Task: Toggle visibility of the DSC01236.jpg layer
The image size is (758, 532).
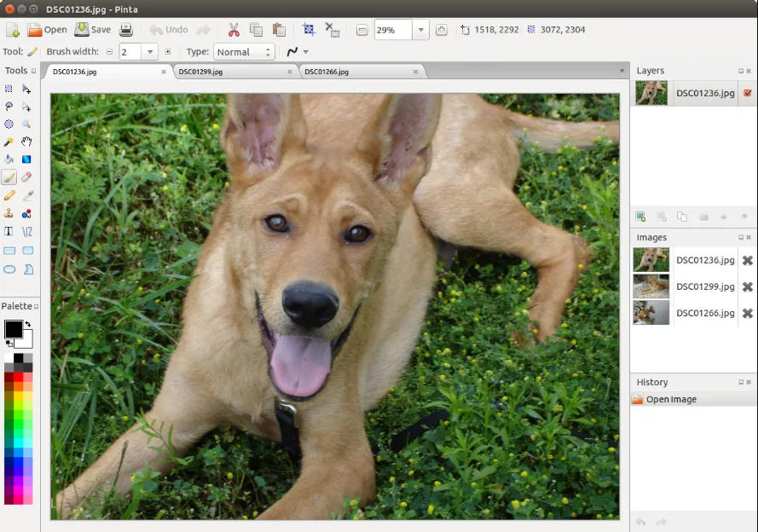Action: click(748, 92)
